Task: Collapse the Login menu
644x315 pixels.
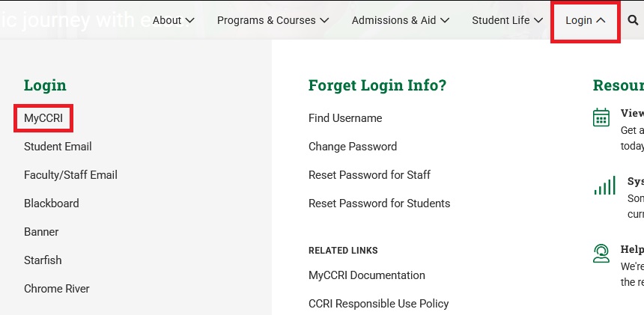Action: click(585, 20)
